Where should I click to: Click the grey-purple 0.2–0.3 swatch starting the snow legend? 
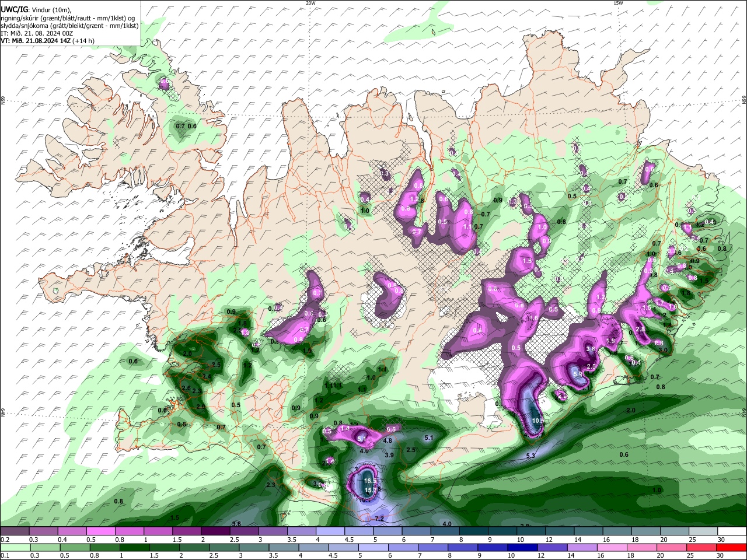(x=15, y=531)
